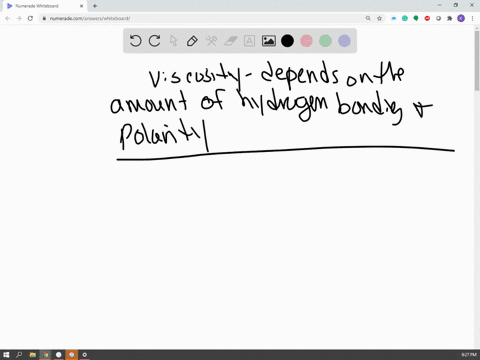
Task: Open the orange taskbar app
Action: 72,355
